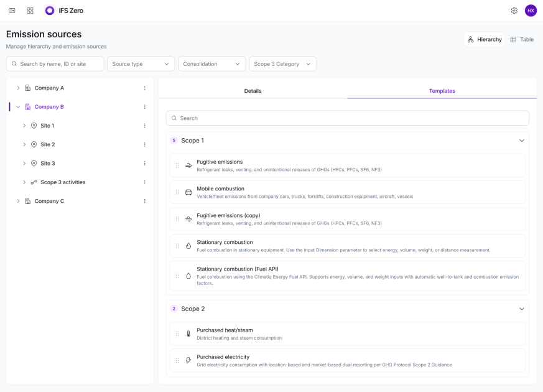Collapse the Scope 1 section

tap(521, 141)
